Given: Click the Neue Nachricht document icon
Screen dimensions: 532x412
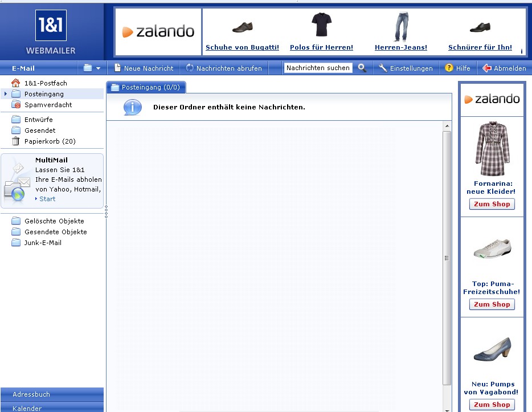Looking at the screenshot, I should point(117,68).
